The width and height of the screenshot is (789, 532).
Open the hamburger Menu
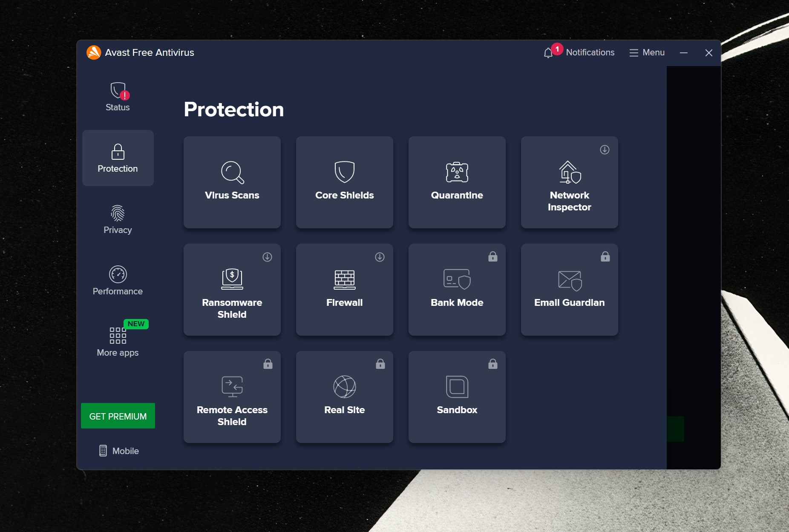pos(647,52)
